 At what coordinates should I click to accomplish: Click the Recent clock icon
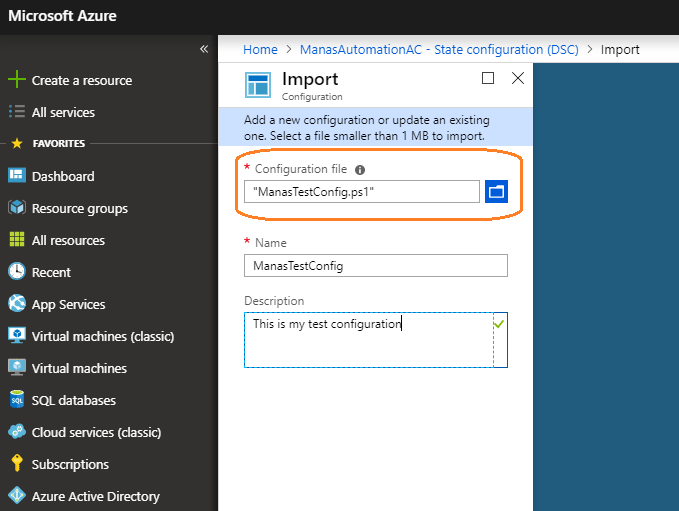17,271
